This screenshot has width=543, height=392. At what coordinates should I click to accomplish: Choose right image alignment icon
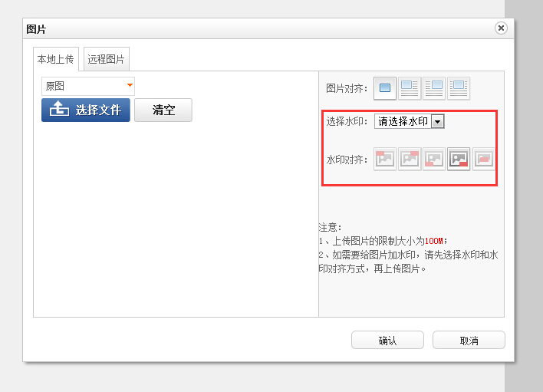tap(434, 88)
